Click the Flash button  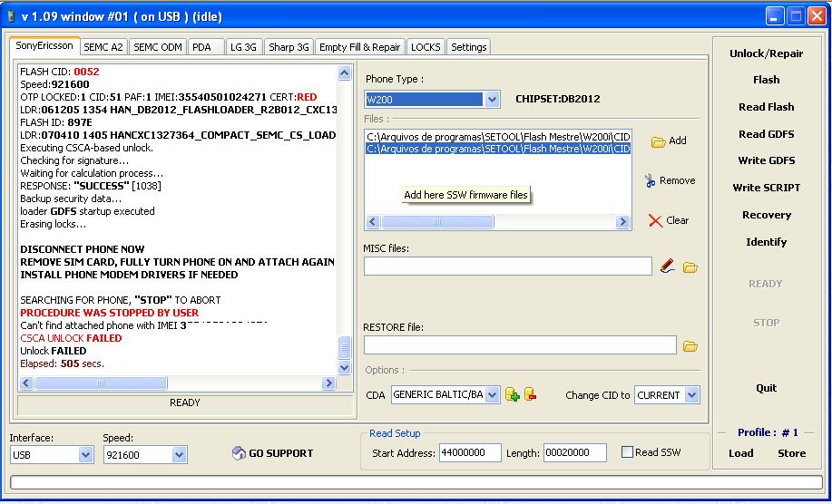[x=766, y=80]
